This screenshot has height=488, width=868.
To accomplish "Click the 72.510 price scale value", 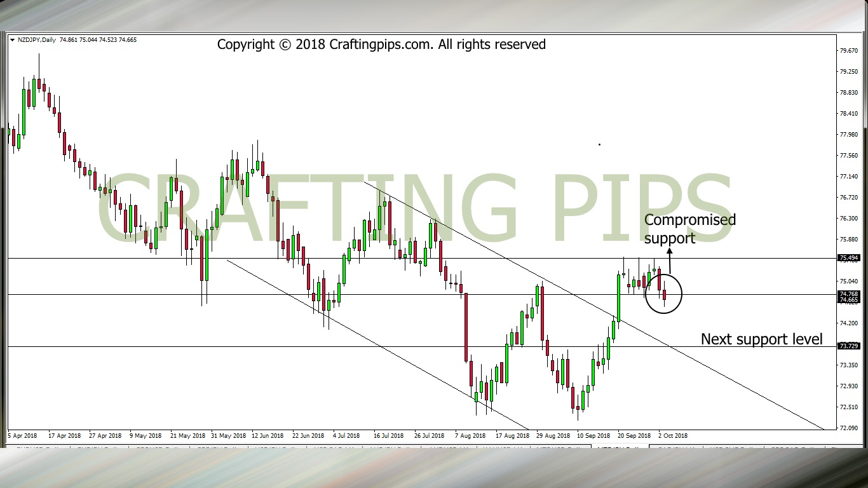I will pos(849,407).
